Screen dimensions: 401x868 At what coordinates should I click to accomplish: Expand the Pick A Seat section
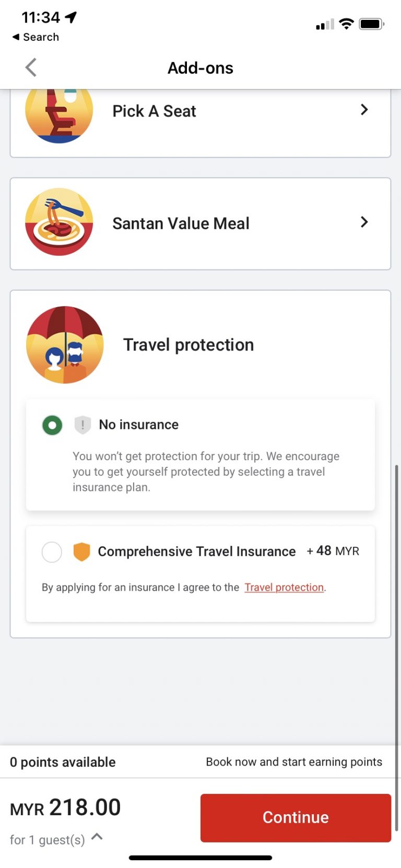[364, 110]
